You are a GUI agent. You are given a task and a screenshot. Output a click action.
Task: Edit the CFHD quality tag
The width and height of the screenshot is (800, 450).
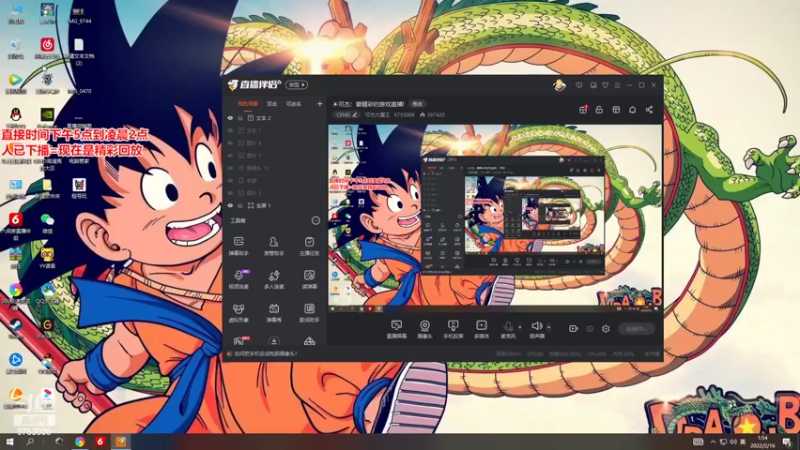(x=347, y=115)
